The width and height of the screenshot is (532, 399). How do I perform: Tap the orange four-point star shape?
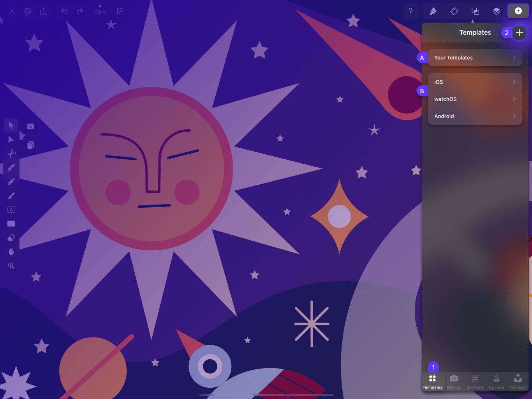click(x=339, y=217)
